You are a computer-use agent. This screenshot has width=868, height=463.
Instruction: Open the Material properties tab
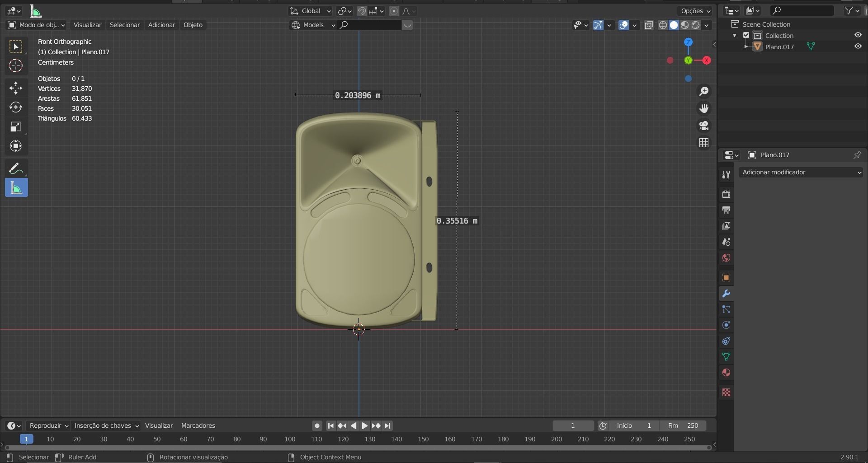726,372
